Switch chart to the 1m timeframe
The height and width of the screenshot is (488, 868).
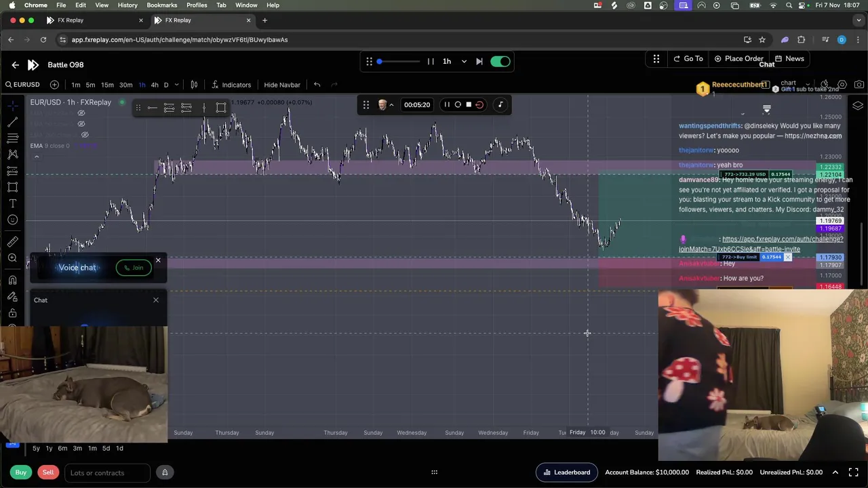coord(76,85)
